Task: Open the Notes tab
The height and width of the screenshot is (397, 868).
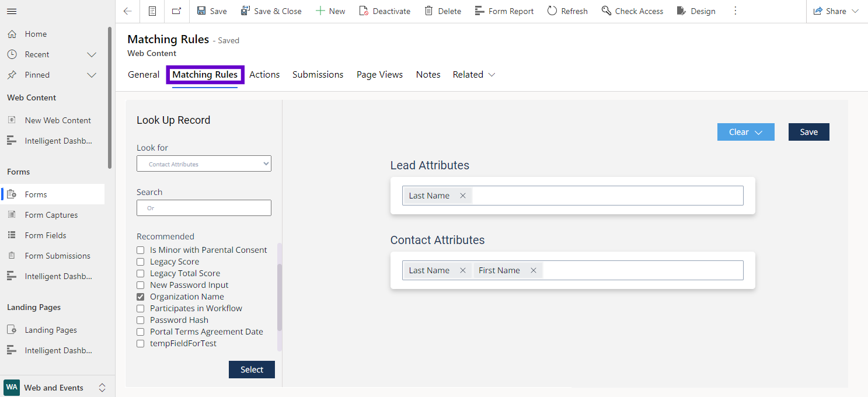Action: (x=428, y=75)
